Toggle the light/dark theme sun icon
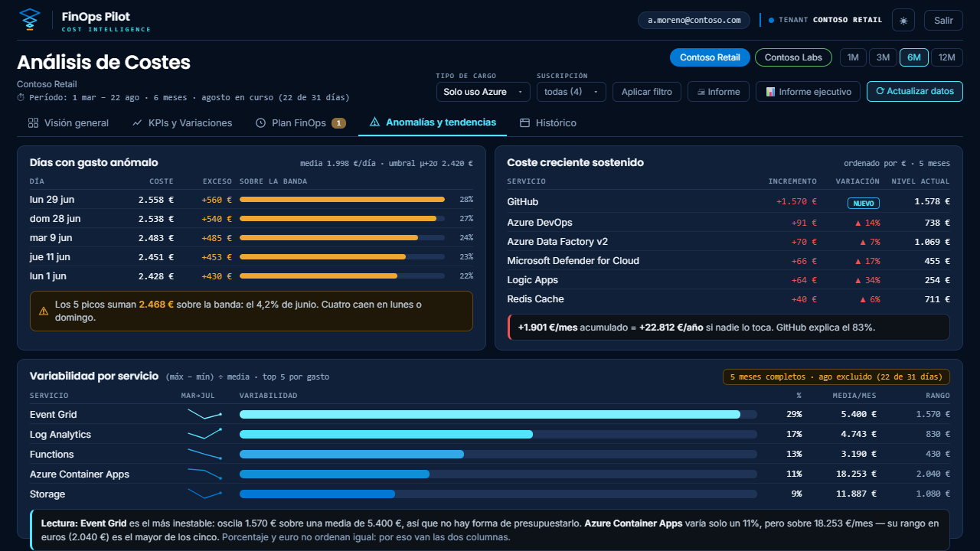This screenshot has height=551, width=980. 903,21
